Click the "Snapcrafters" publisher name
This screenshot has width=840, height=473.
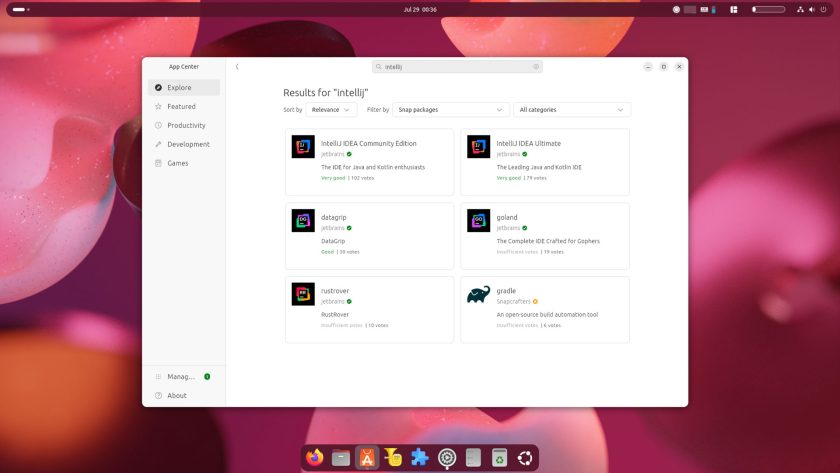point(513,302)
